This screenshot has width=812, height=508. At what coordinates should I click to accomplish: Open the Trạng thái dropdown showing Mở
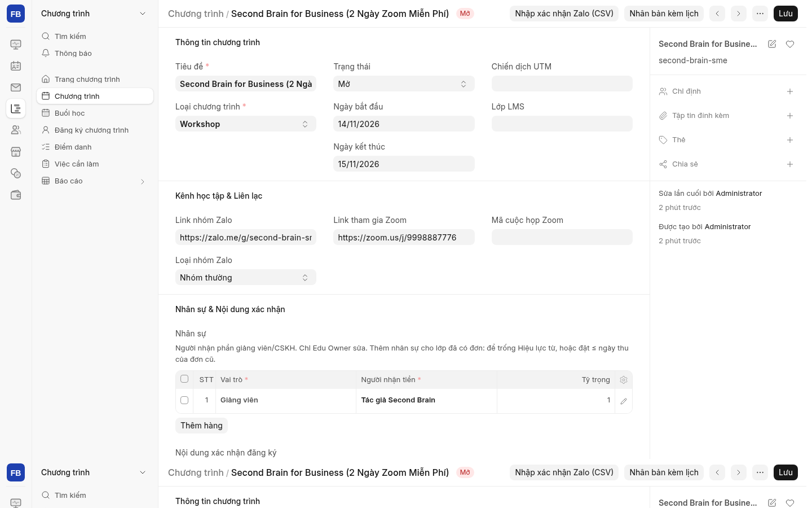click(404, 84)
